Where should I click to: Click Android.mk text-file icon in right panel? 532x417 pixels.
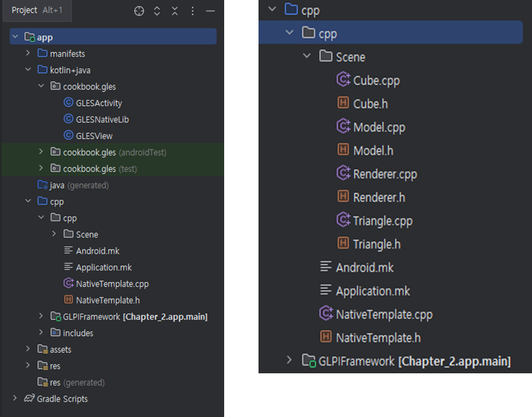click(326, 267)
